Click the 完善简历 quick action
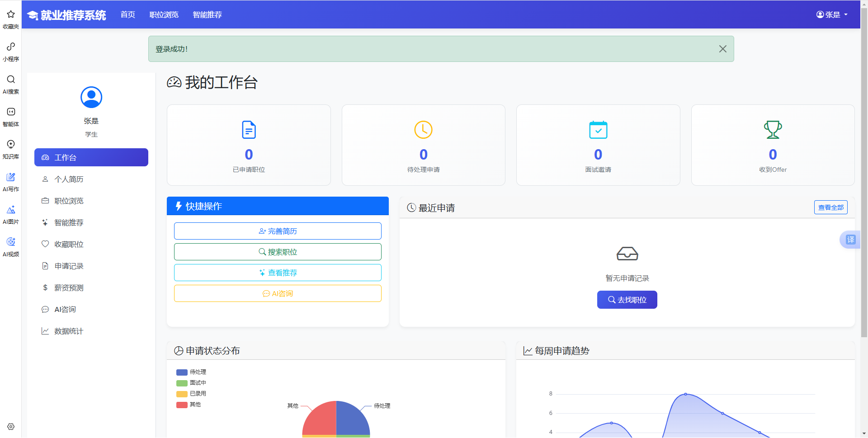 (x=277, y=231)
